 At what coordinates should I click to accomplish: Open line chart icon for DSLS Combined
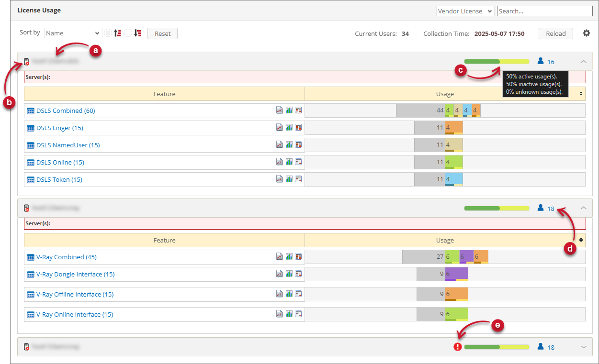tap(280, 110)
